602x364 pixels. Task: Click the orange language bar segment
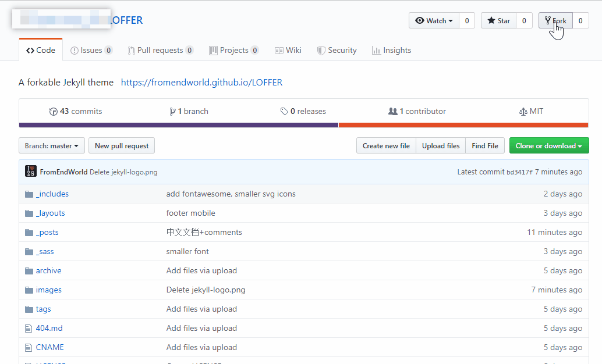[x=463, y=125]
